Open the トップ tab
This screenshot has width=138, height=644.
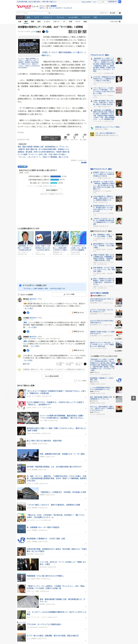point(20,17)
